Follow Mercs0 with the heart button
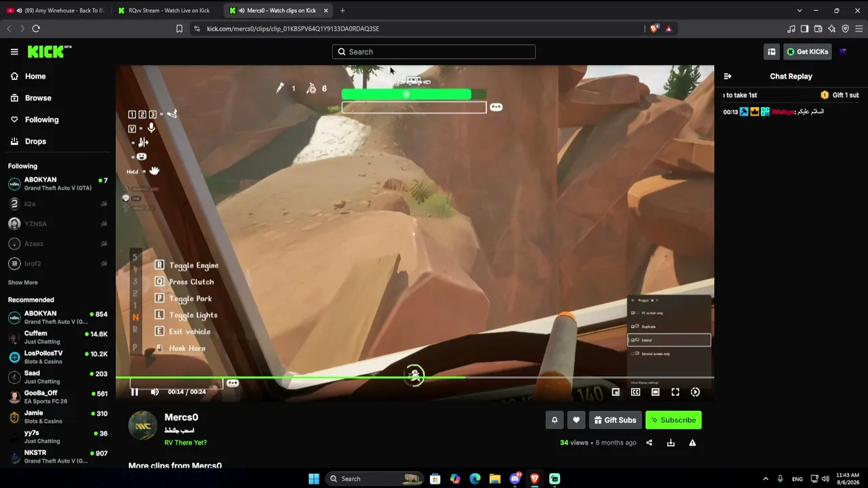This screenshot has width=868, height=488. pyautogui.click(x=576, y=420)
